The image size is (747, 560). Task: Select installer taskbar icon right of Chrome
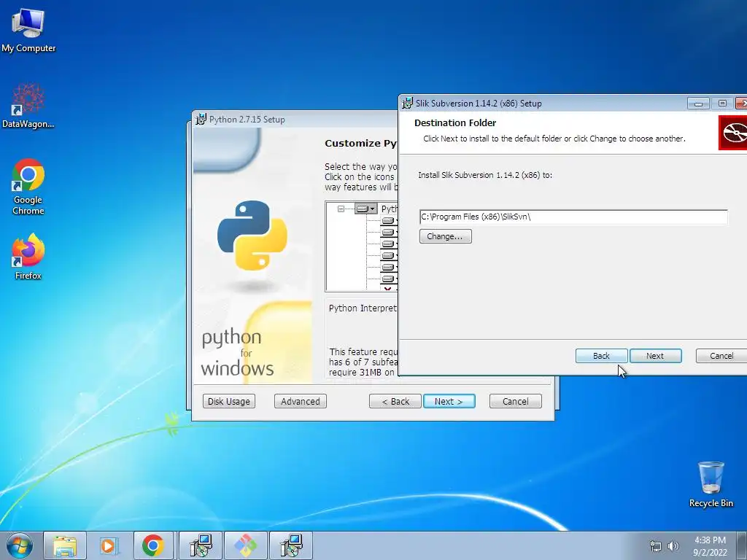pos(201,545)
